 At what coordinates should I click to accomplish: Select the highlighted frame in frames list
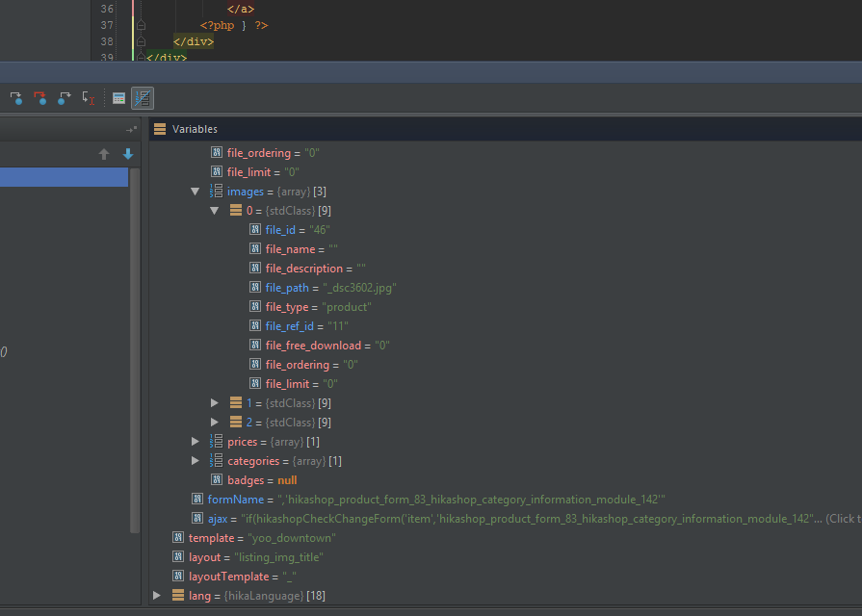point(64,177)
